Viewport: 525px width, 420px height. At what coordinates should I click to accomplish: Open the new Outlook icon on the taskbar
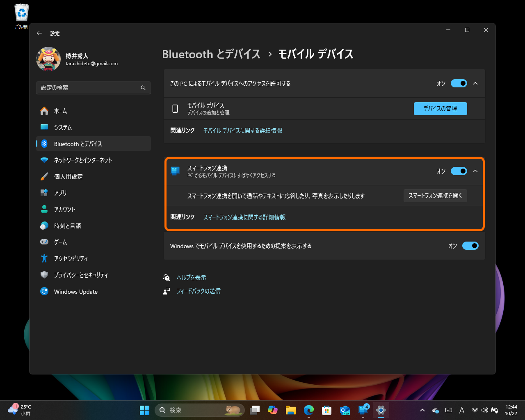tap(345, 410)
